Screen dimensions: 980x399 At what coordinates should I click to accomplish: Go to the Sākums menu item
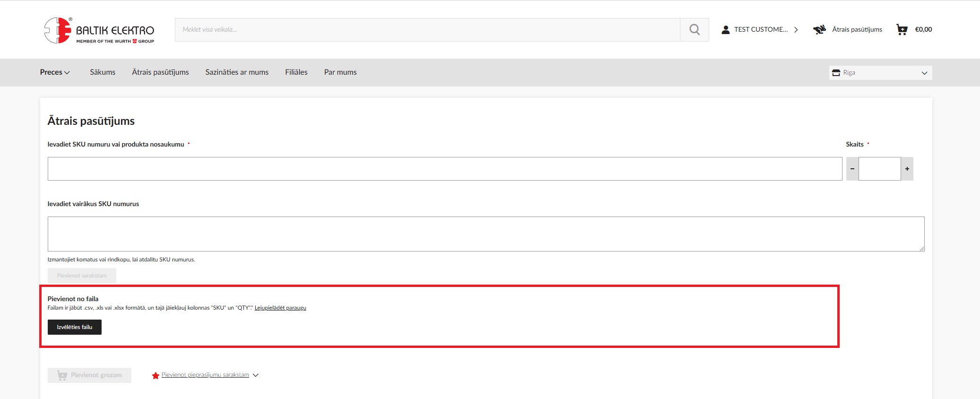click(x=103, y=72)
